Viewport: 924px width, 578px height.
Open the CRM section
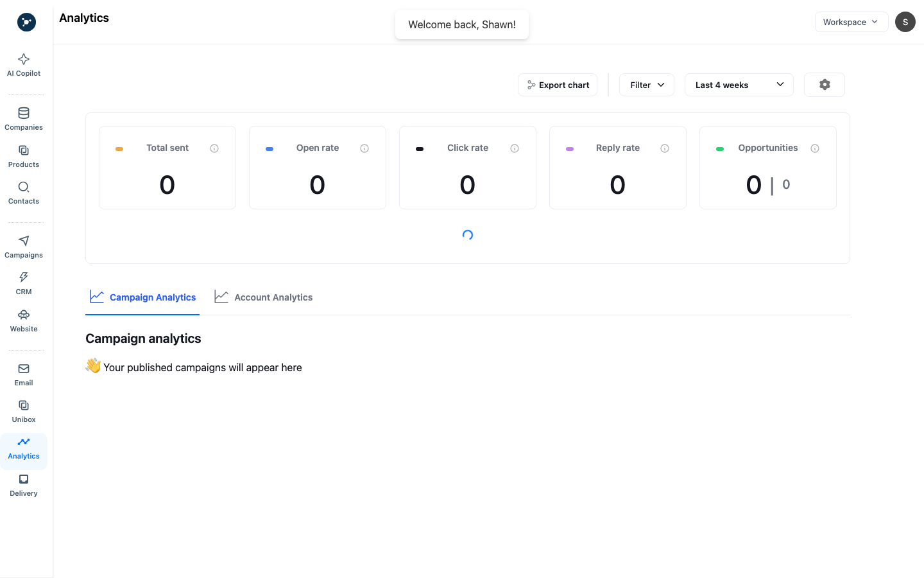[x=24, y=283]
